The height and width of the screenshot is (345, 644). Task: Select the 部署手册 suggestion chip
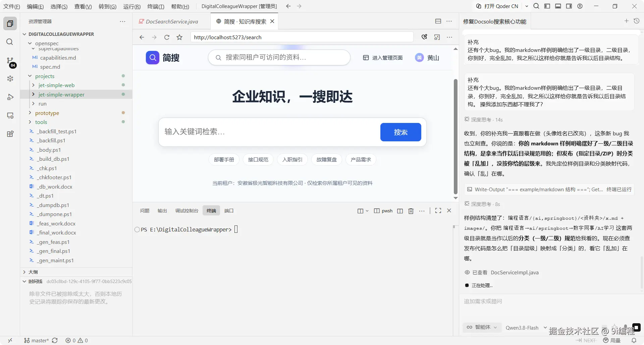click(224, 159)
